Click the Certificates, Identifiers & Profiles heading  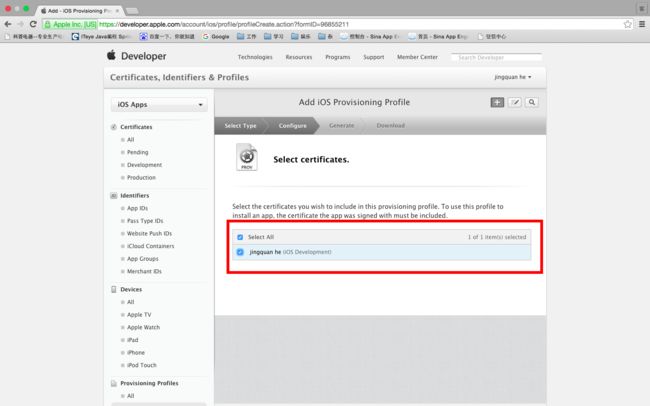point(179,78)
